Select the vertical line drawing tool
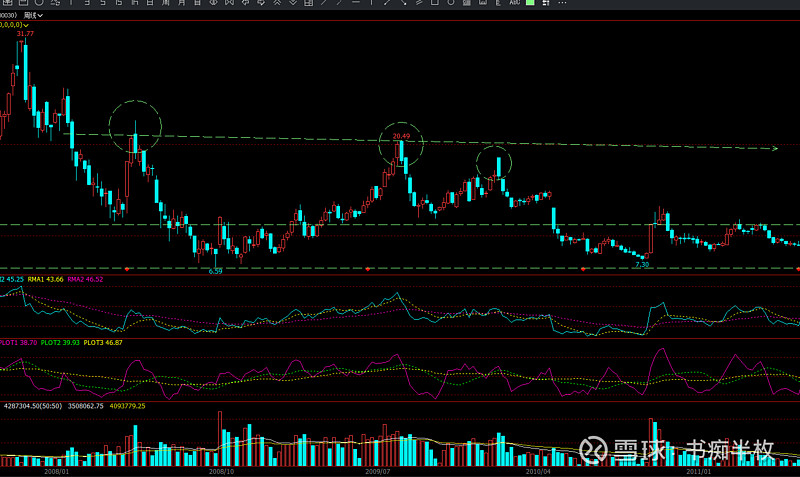This screenshot has width=800, height=477. [x=371, y=3]
